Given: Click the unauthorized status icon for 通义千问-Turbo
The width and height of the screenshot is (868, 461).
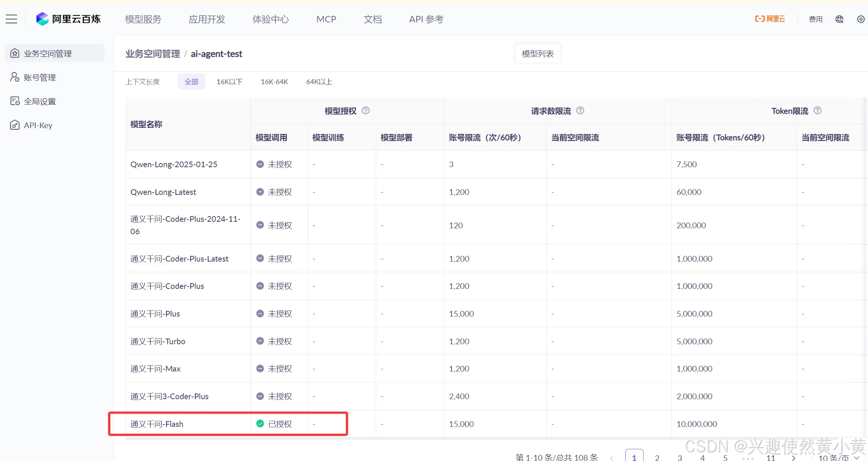Looking at the screenshot, I should click(260, 341).
